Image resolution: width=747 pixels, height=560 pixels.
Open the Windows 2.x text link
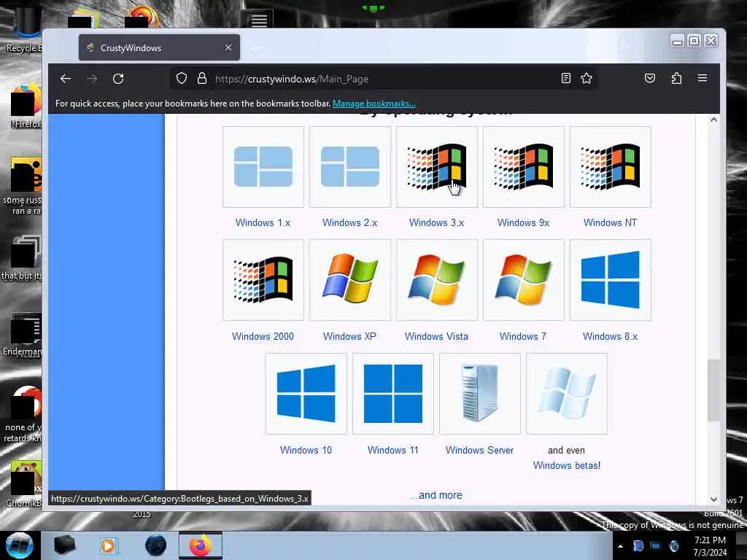click(x=349, y=223)
